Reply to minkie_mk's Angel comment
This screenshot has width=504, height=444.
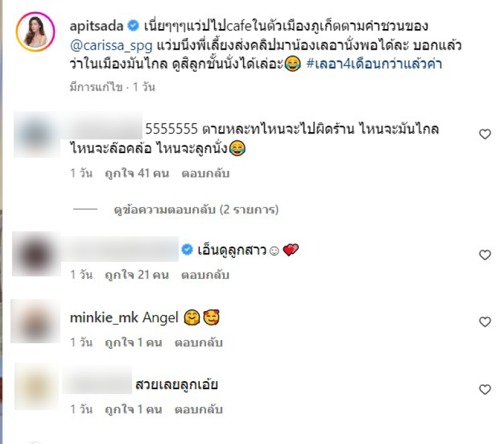point(198,343)
